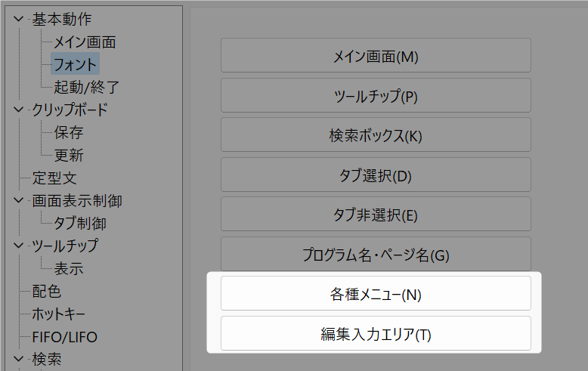Collapse the 検索 tree node

[x=18, y=360]
